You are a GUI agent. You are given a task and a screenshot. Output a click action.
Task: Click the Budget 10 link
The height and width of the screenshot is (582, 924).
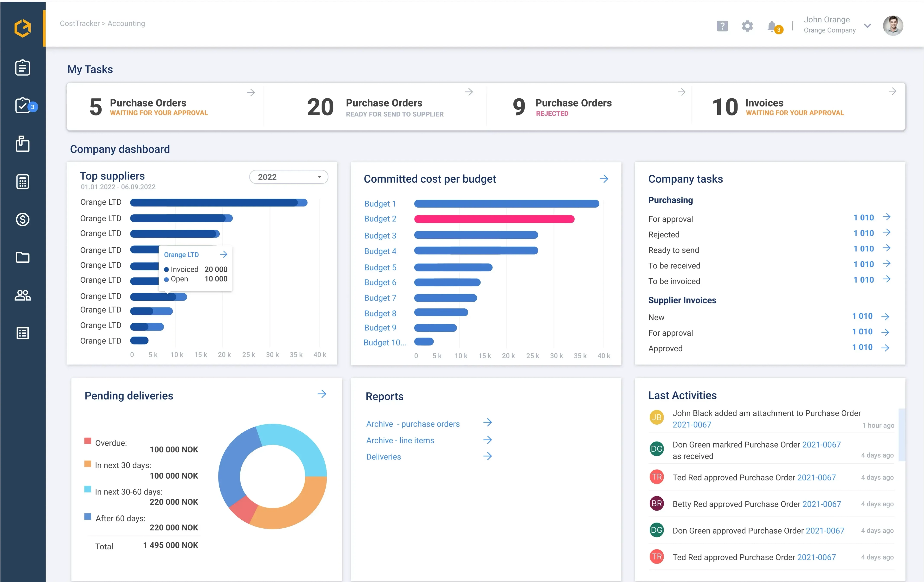point(385,343)
